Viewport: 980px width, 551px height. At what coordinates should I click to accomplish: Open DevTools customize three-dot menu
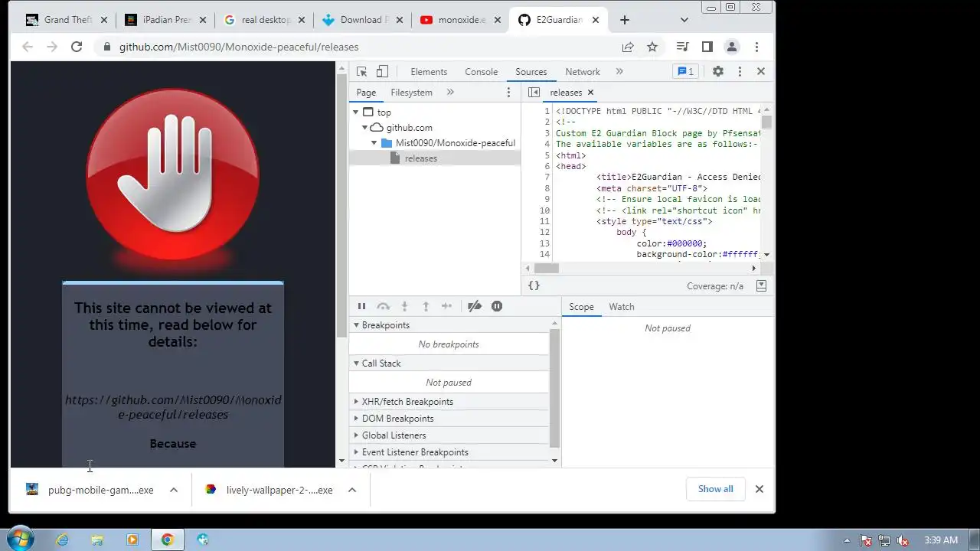(x=740, y=71)
